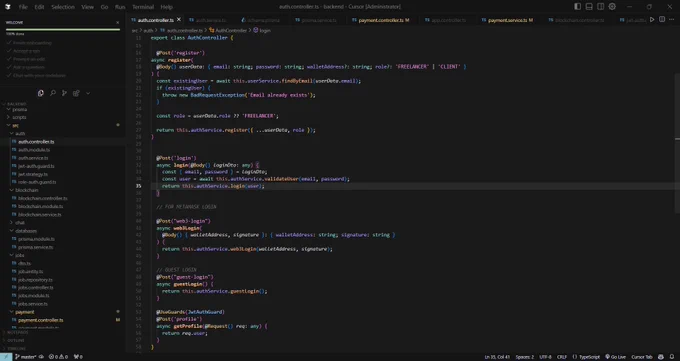Open prisma.module.ts in the explorer
The image size is (680, 361).
click(36, 239)
